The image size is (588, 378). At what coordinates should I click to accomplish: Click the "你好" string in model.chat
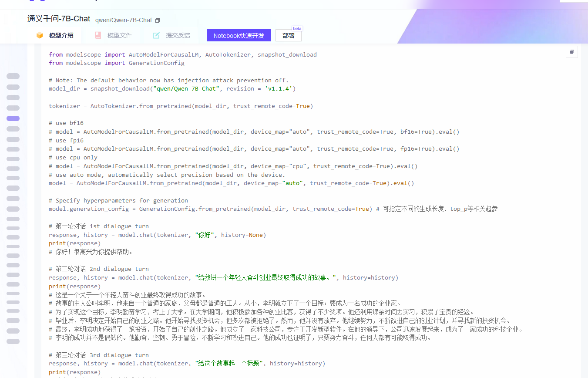204,235
